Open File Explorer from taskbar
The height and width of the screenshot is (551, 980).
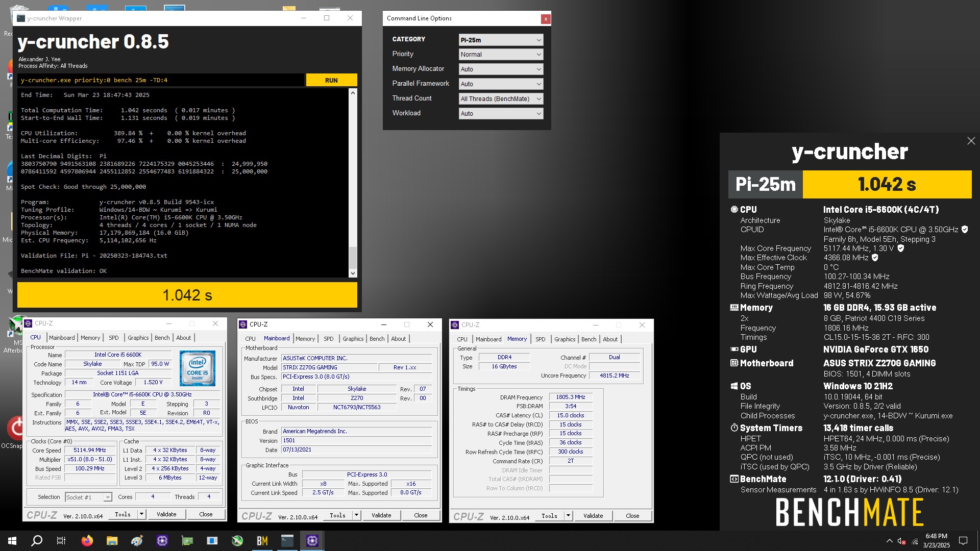point(112,541)
